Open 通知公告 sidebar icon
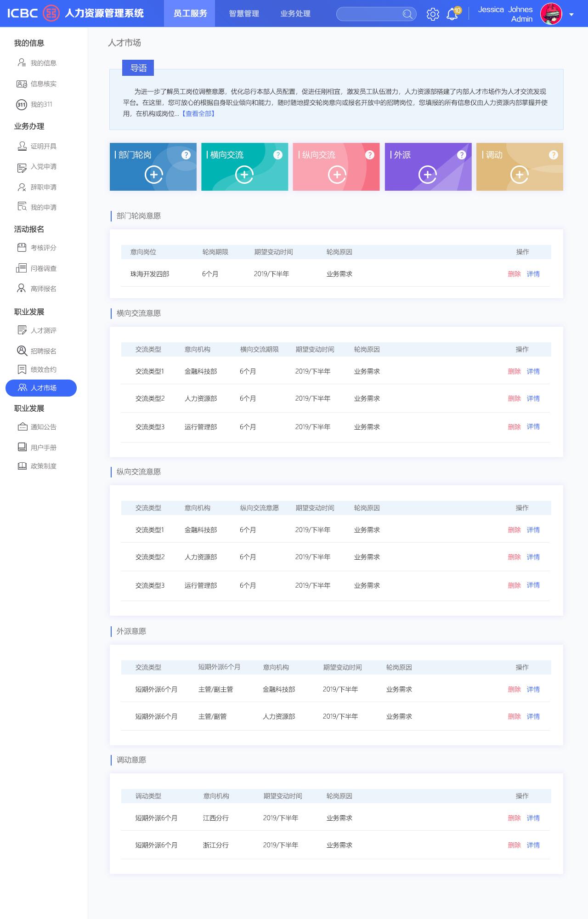 tap(22, 427)
